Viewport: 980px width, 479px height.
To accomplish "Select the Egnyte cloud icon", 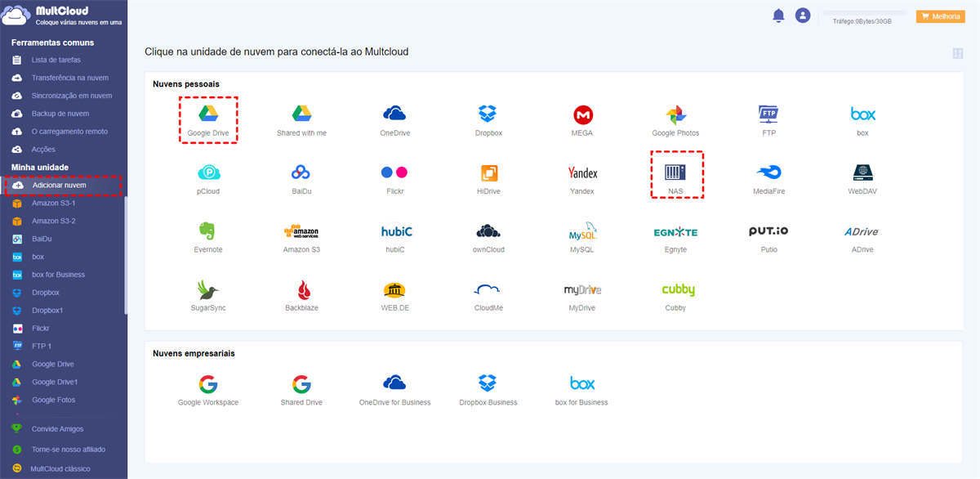I will (x=675, y=232).
